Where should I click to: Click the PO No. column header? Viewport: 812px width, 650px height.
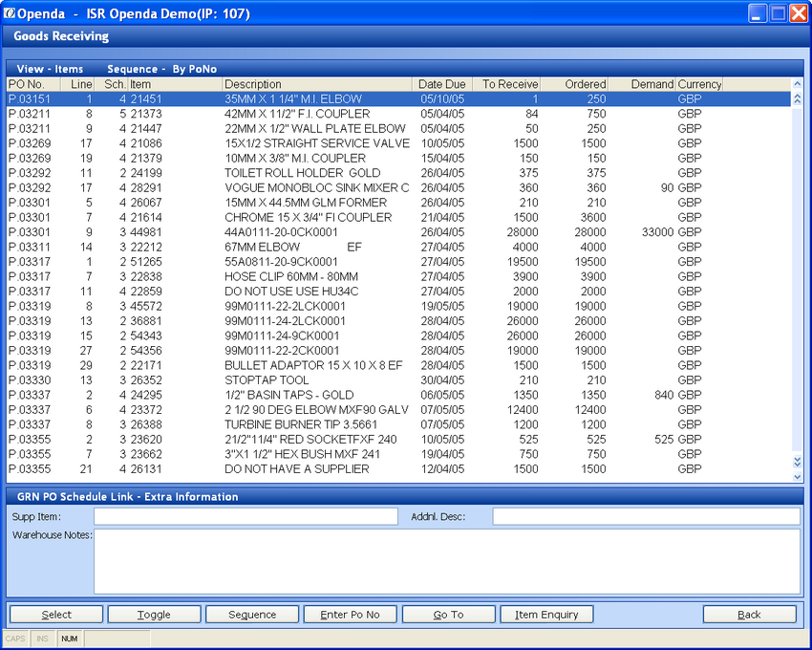click(x=33, y=84)
